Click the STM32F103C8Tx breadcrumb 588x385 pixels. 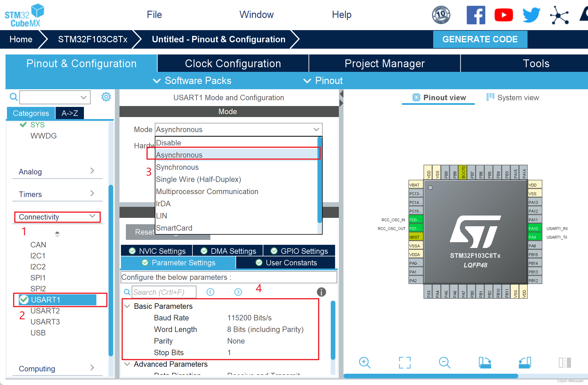coord(93,39)
